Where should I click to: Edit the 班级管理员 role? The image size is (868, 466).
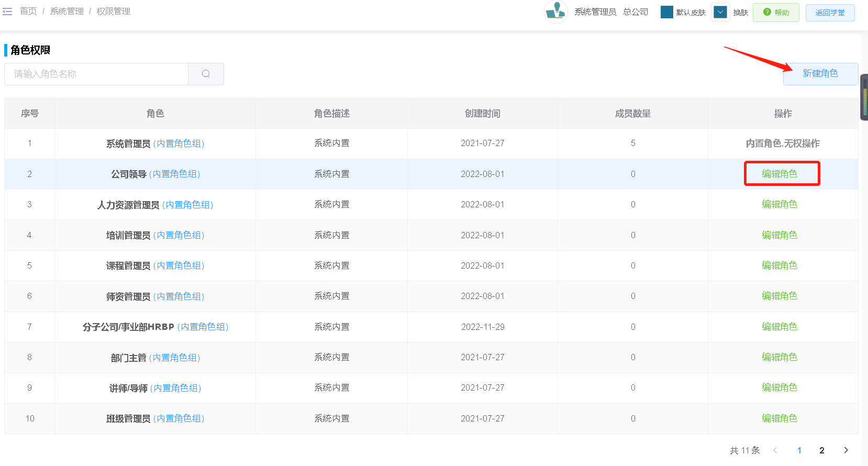779,418
